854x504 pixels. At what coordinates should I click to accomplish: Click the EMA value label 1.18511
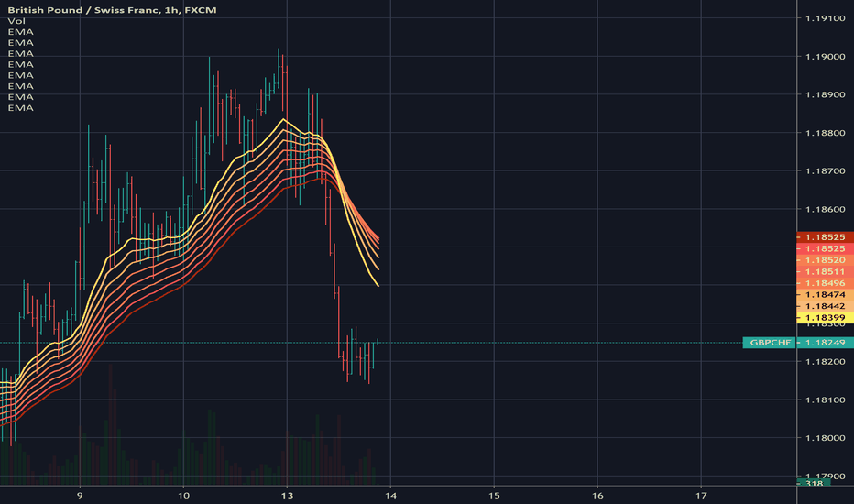tap(825, 272)
